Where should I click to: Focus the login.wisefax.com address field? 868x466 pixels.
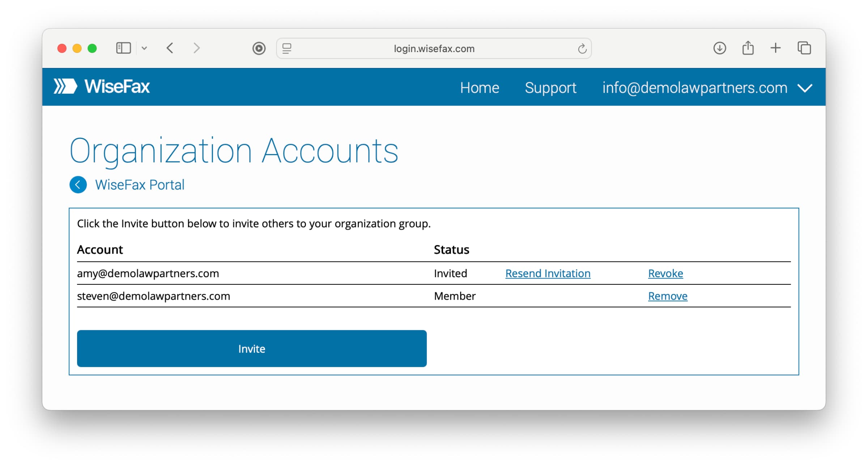[x=434, y=48]
